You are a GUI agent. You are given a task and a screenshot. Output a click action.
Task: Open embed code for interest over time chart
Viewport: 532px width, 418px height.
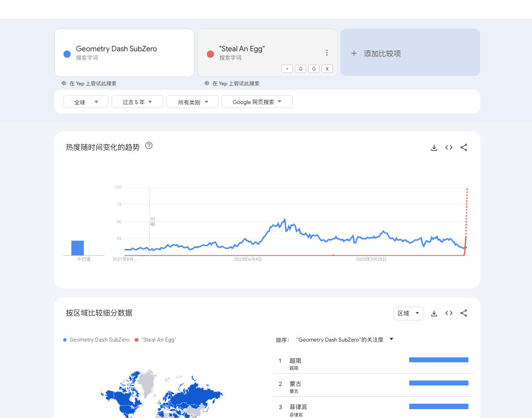pos(449,147)
